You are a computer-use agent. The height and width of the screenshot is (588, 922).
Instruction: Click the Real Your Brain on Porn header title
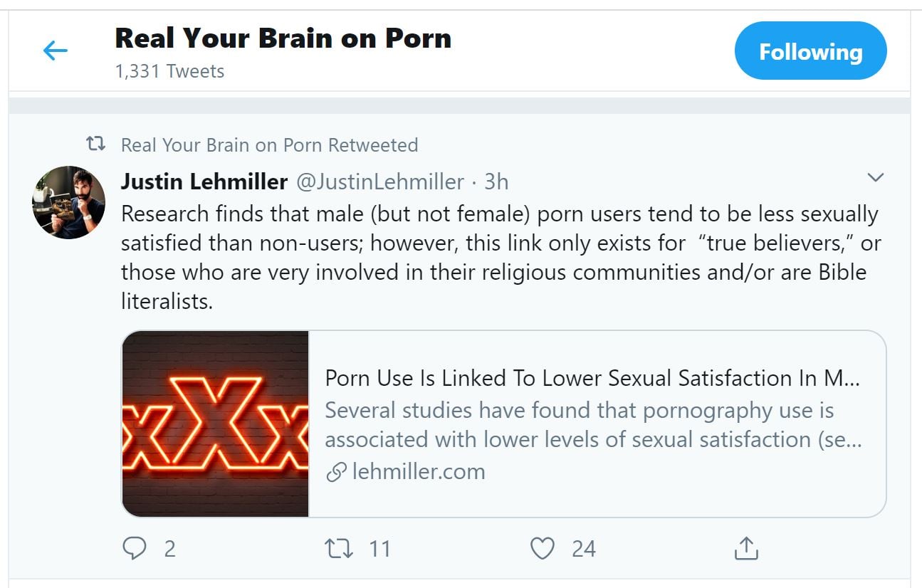click(283, 38)
